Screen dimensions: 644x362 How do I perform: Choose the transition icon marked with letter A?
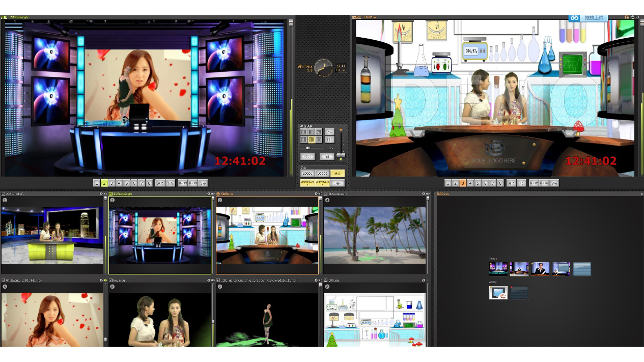click(319, 140)
